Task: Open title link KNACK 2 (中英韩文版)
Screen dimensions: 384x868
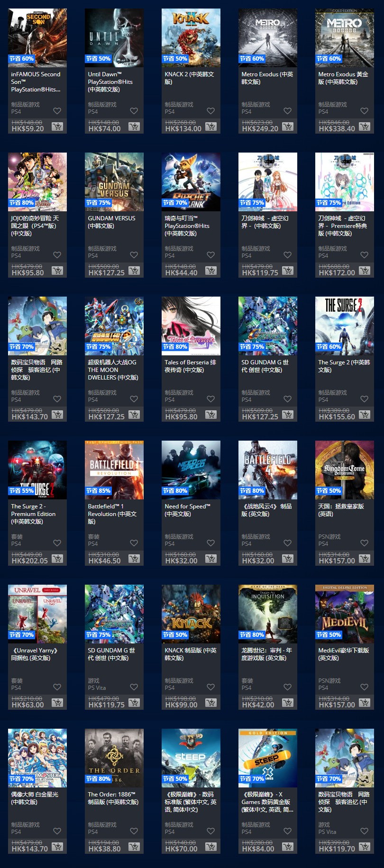Action: point(189,78)
